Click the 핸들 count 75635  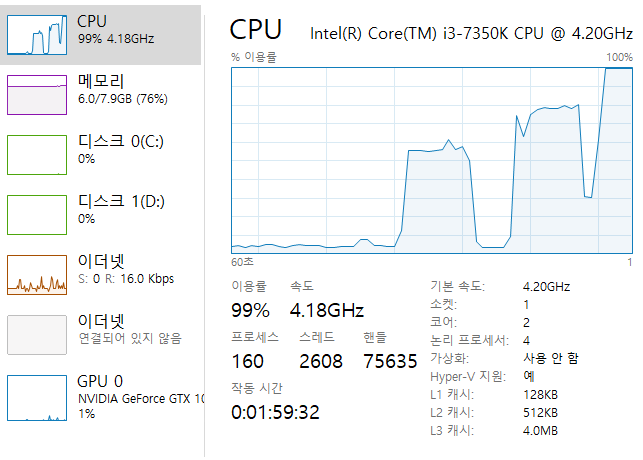(x=390, y=361)
